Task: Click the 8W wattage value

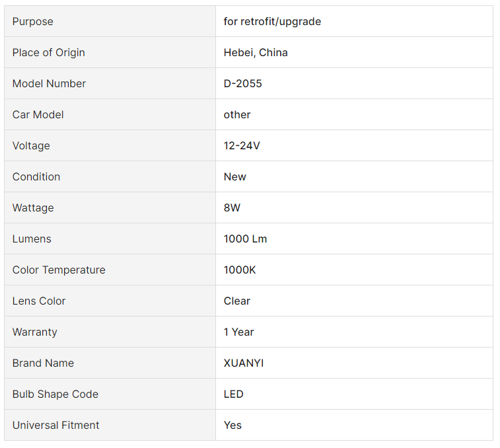Action: 232,207
